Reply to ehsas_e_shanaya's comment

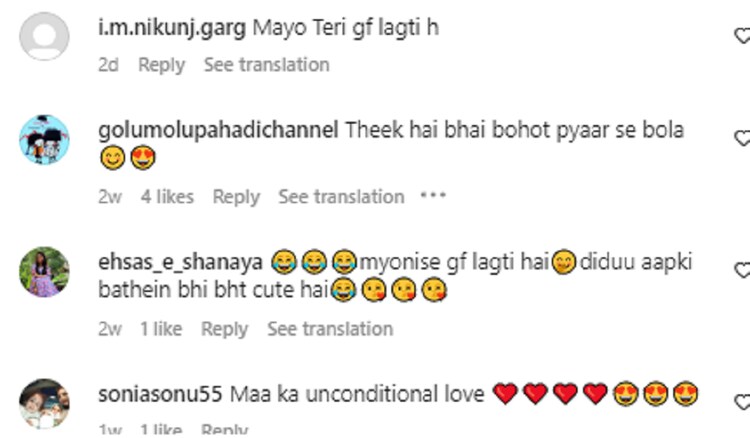224,329
